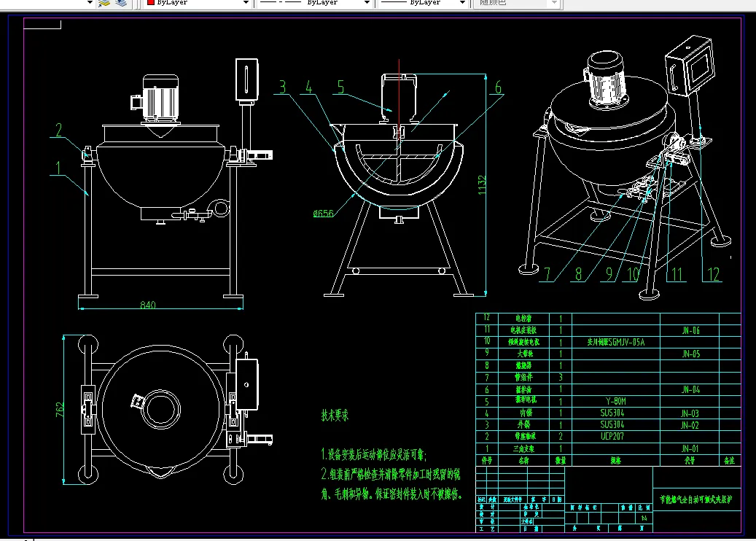Viewport: 756px width, 541px height.
Task: Select the drawing title text in title block
Action: [x=695, y=499]
